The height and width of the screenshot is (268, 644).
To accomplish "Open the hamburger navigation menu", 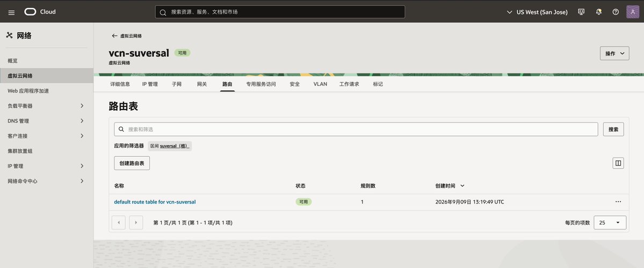I will (x=11, y=12).
